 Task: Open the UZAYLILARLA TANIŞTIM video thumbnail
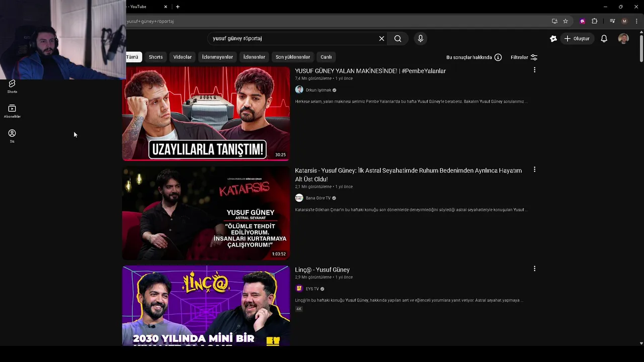click(206, 114)
